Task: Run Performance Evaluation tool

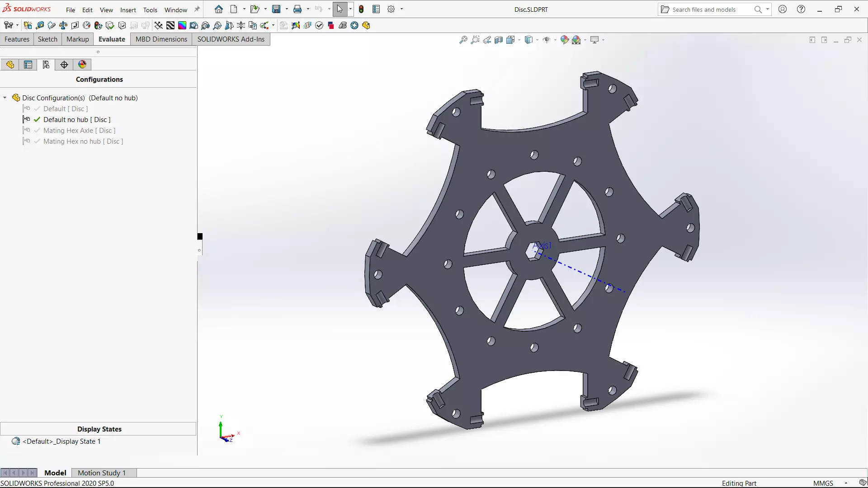Action: (x=99, y=25)
